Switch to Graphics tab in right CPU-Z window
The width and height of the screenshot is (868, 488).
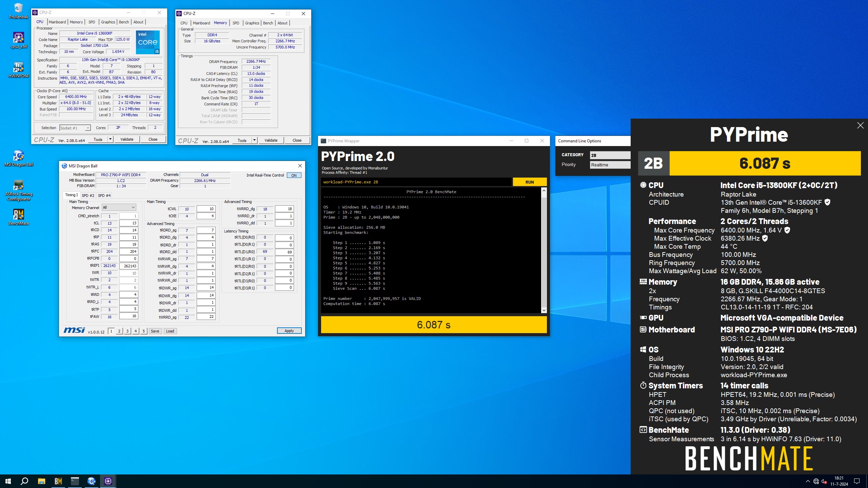tap(252, 23)
